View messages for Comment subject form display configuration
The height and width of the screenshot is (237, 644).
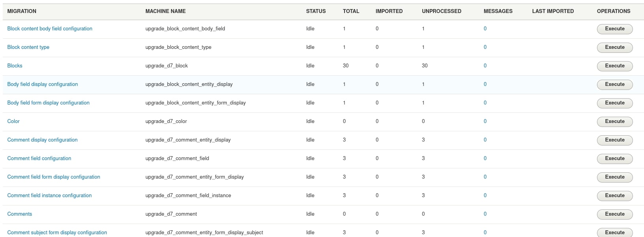(485, 233)
